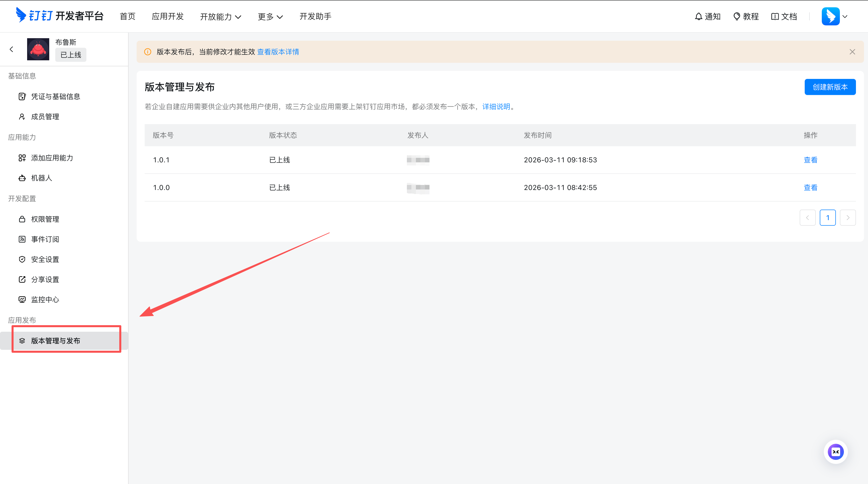Open 安全设置 shield sidebar item
This screenshot has width=868, height=484.
coord(45,259)
